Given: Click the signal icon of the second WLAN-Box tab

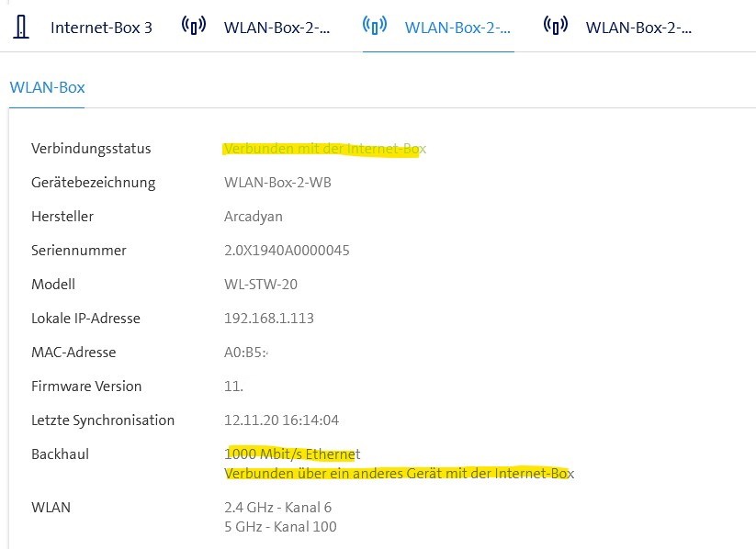Looking at the screenshot, I should pos(375,27).
